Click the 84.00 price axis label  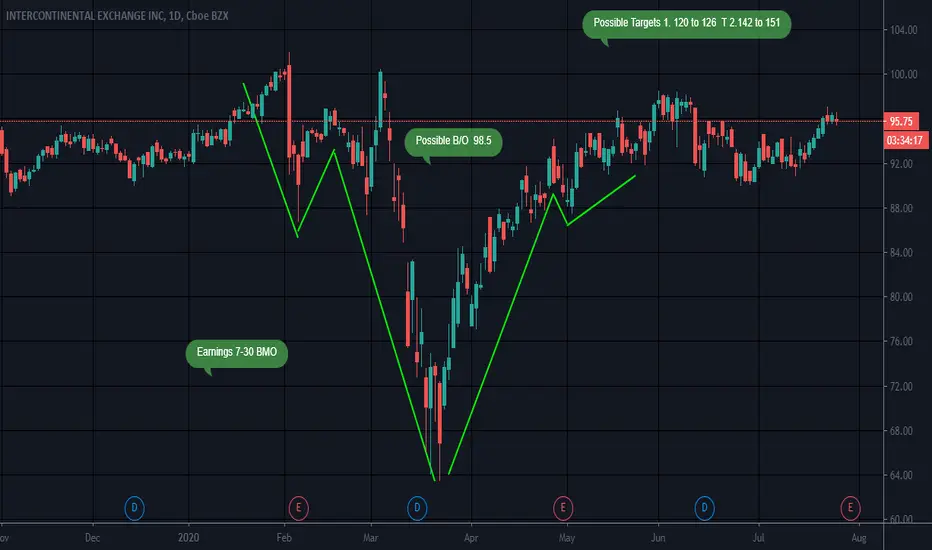click(903, 253)
